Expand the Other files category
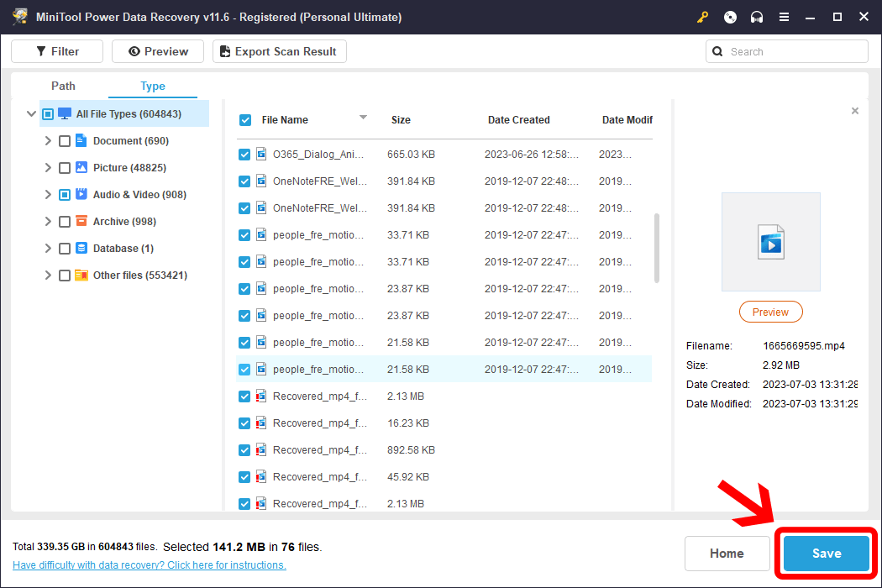 48,276
